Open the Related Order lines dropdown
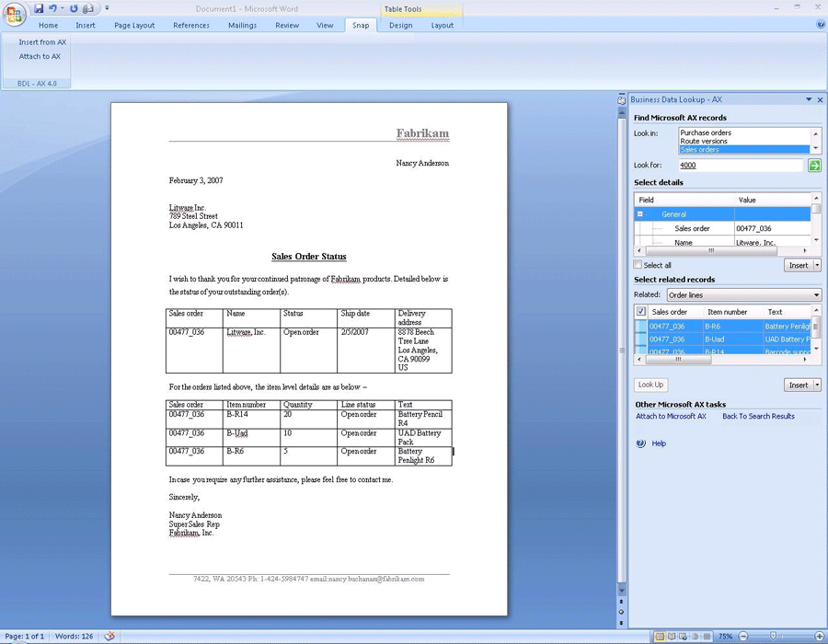The image size is (828, 644). pos(816,295)
